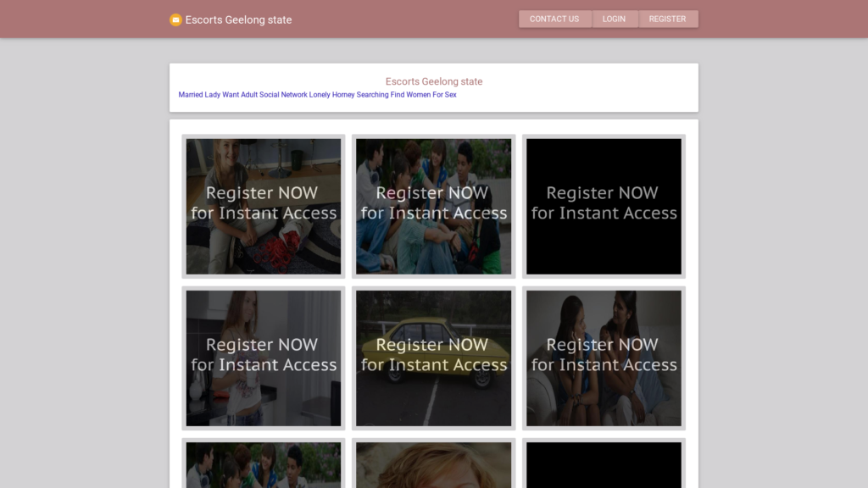The width and height of the screenshot is (868, 488).
Task: Open the 'Married Lady Want Adult Social Network' link
Action: click(242, 95)
